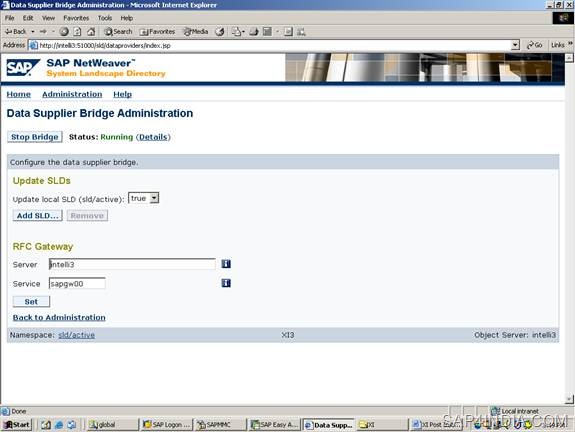Expand the Update local SLD dropdown
The width and height of the screenshot is (575, 432).
point(154,198)
